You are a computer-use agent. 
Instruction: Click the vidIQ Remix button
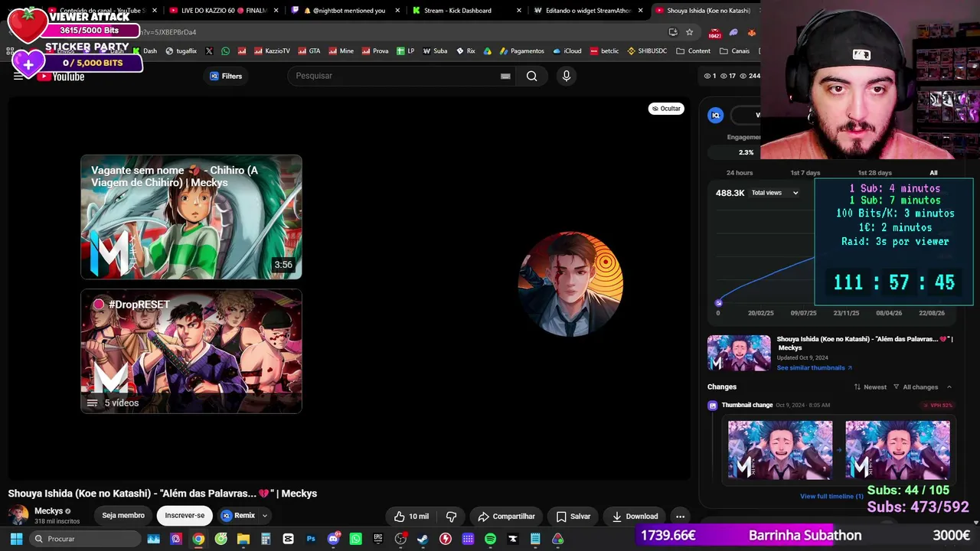tap(238, 516)
